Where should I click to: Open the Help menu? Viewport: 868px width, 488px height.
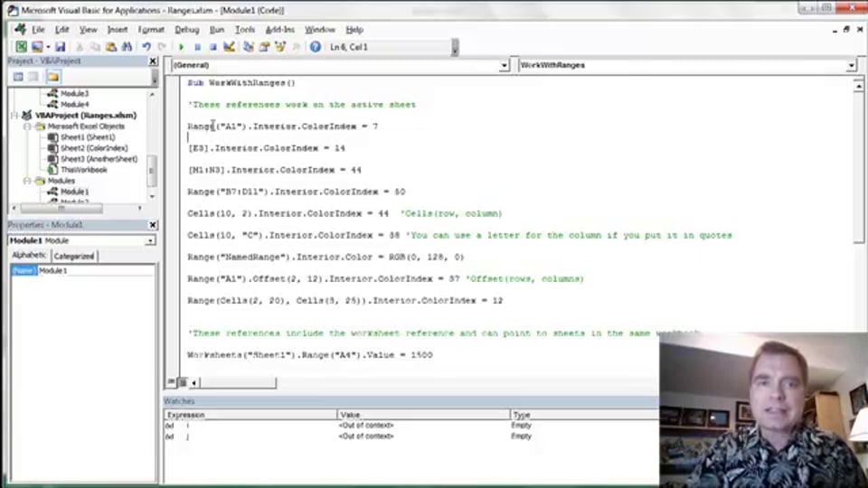354,30
